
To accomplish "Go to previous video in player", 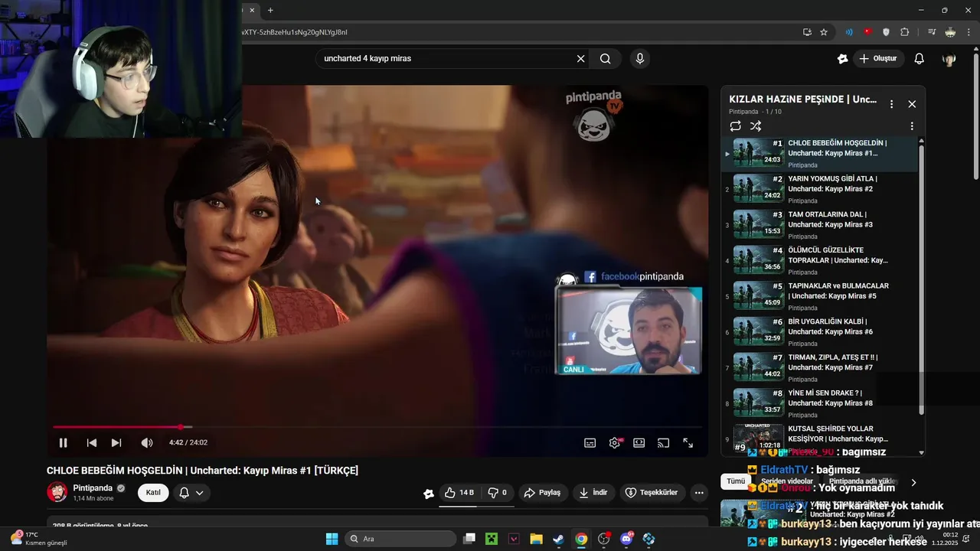I will pos(92,442).
